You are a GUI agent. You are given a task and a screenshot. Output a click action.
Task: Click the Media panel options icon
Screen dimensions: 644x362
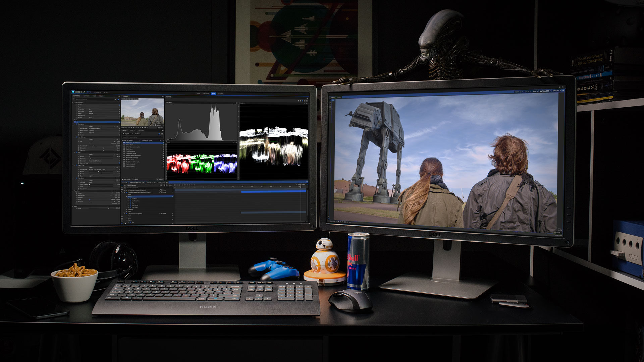[163, 130]
